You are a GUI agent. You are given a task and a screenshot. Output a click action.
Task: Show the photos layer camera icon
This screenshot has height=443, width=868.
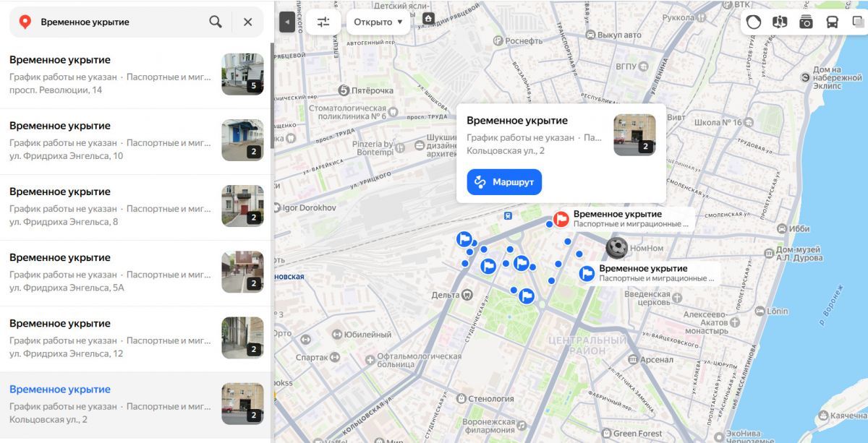(x=806, y=22)
